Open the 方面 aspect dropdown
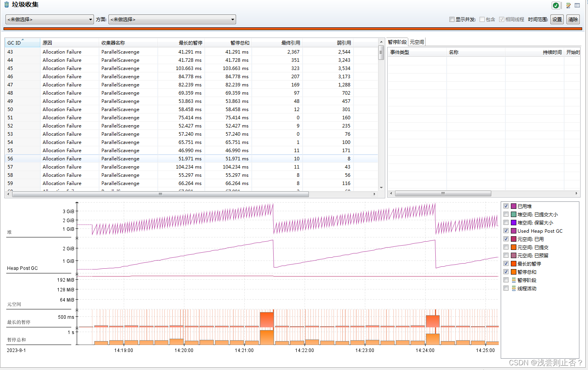 pos(172,19)
